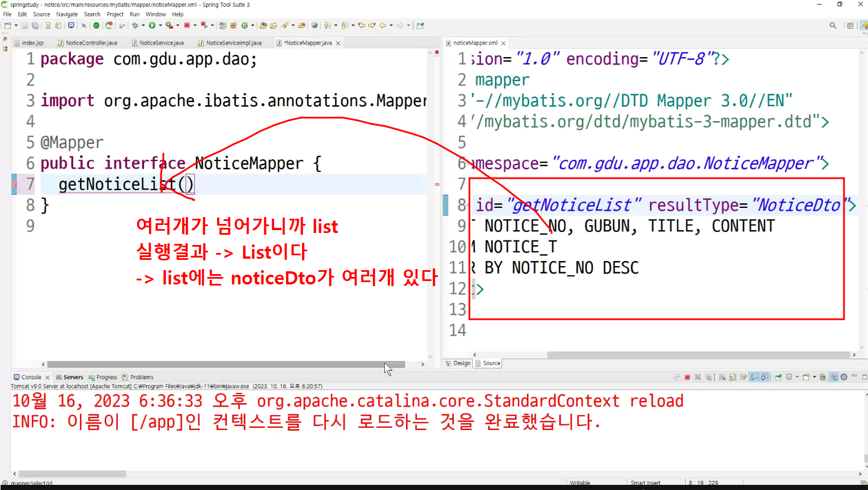Click the Forward navigation arrow icon

[400, 26]
